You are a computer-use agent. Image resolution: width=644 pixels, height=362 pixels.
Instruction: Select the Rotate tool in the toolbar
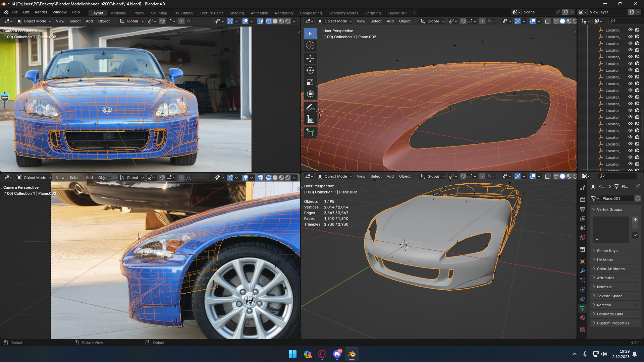coord(310,70)
